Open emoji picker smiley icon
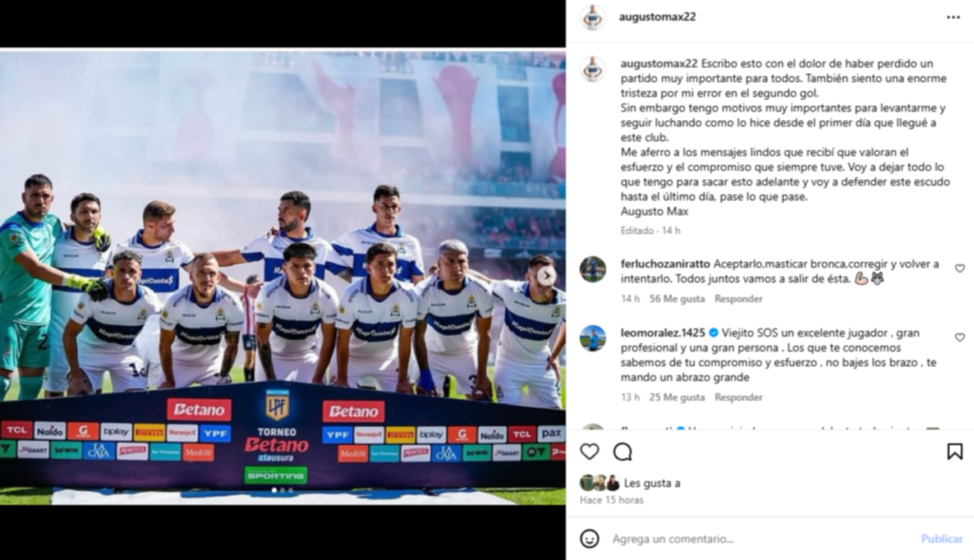The image size is (974, 560). tap(590, 539)
